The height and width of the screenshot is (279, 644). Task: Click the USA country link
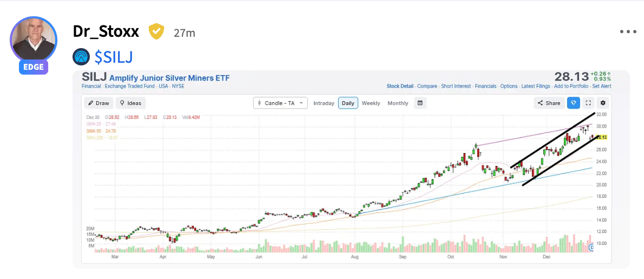163,86
